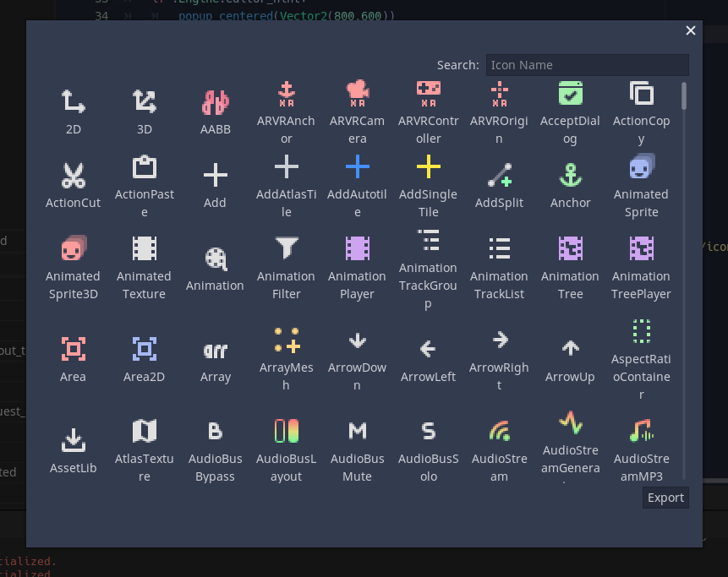Pick the AcceptDialog icon

[571, 93]
